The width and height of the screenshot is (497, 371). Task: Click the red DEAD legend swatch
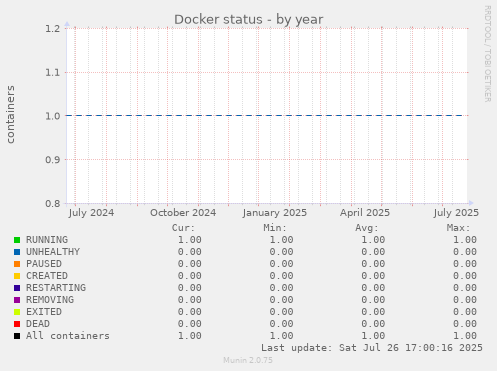[x=17, y=324]
